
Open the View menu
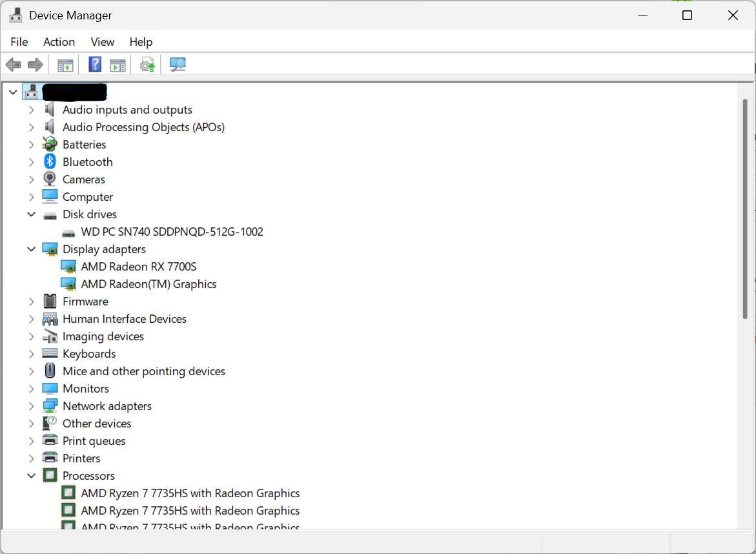click(102, 42)
